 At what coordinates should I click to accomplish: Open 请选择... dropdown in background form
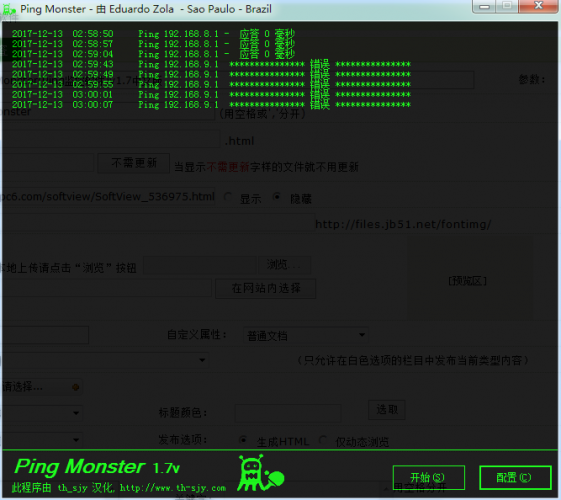[x=42, y=387]
